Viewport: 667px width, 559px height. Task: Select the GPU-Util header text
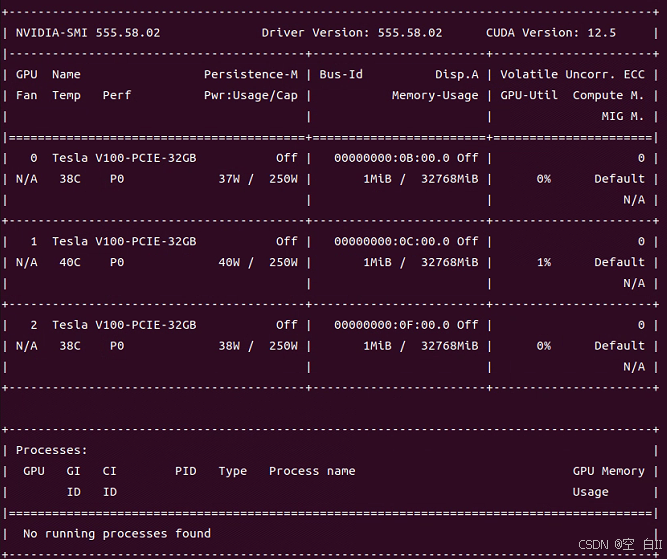click(x=529, y=95)
